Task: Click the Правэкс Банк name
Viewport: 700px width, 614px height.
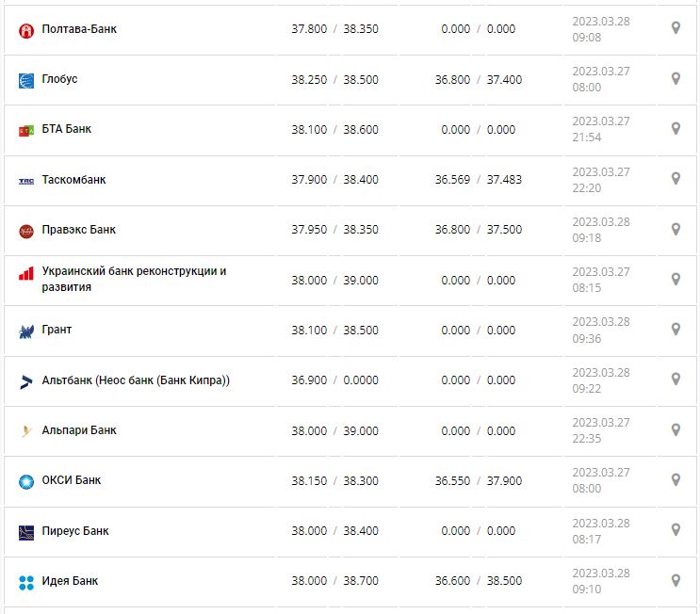Action: [79, 230]
